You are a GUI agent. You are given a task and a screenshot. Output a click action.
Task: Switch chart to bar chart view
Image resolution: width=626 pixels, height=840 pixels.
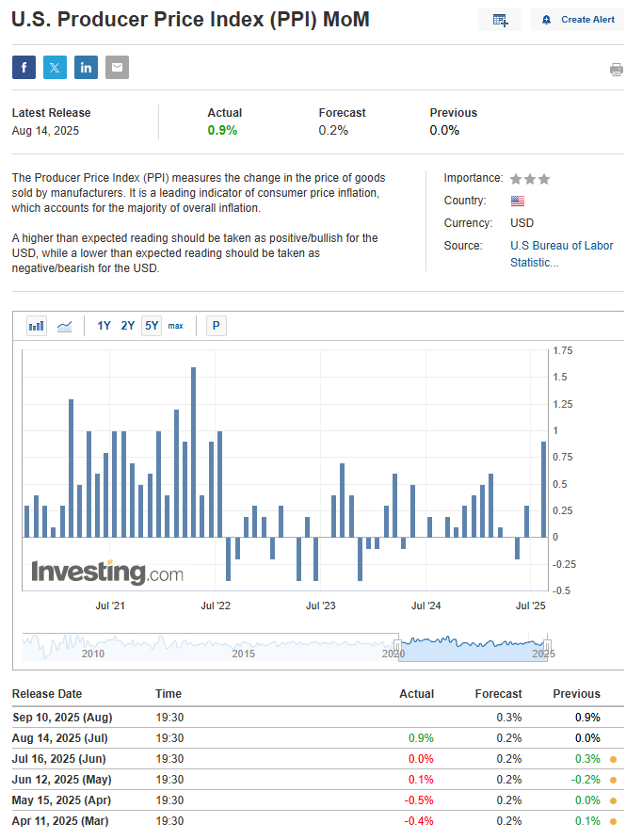[x=37, y=326]
